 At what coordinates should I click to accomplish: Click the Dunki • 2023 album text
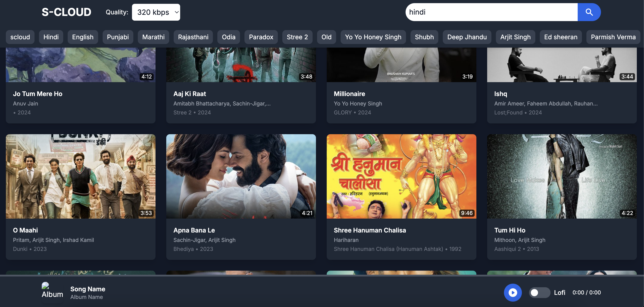[30, 249]
